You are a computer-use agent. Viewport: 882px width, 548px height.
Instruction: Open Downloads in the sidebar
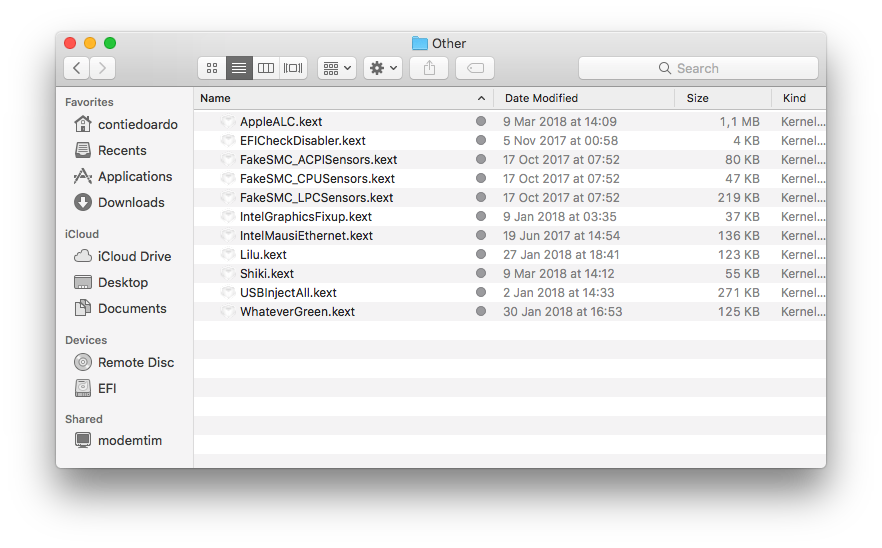coord(119,202)
